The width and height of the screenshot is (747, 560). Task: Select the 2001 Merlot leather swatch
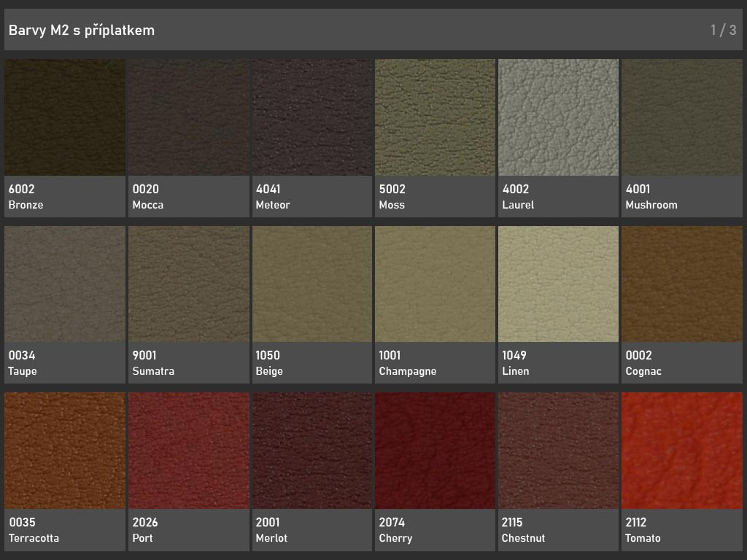(311, 451)
